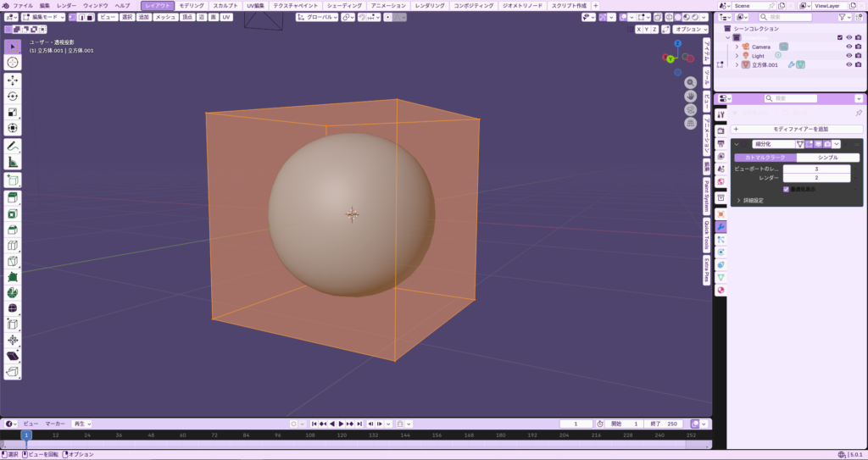Open the ファイル menu
This screenshot has height=460, width=868.
click(x=23, y=6)
